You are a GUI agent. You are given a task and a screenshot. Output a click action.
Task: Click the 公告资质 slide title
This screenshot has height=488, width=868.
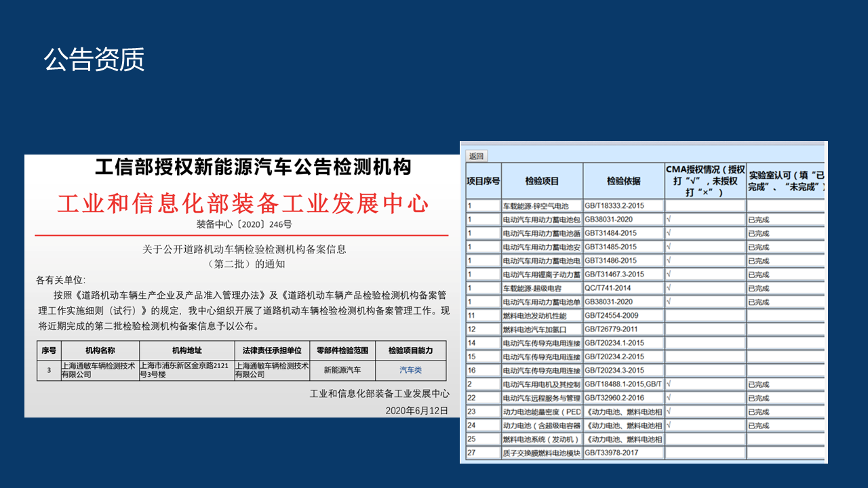coord(94,60)
